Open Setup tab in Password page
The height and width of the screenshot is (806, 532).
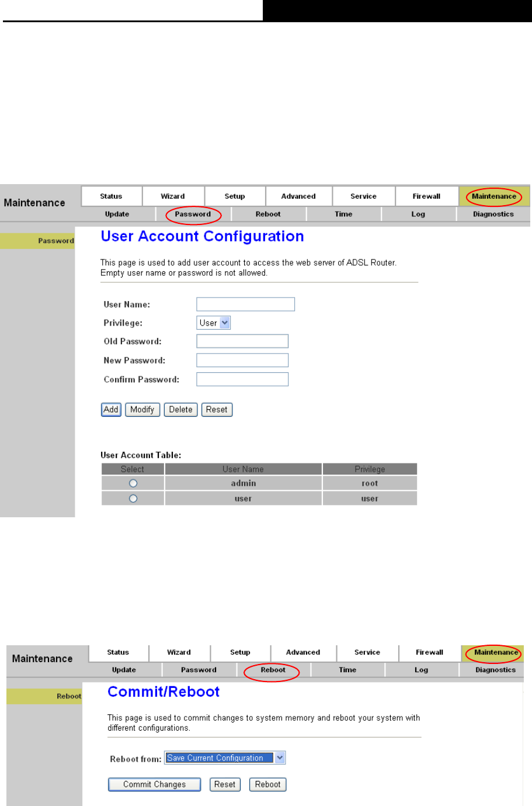[x=235, y=196]
